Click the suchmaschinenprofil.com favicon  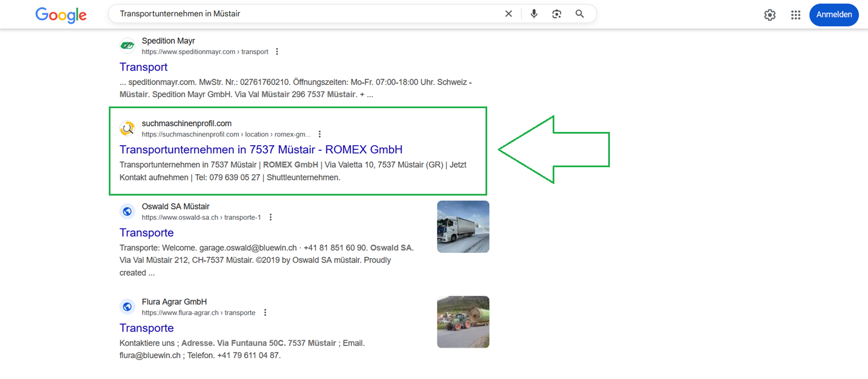[127, 128]
